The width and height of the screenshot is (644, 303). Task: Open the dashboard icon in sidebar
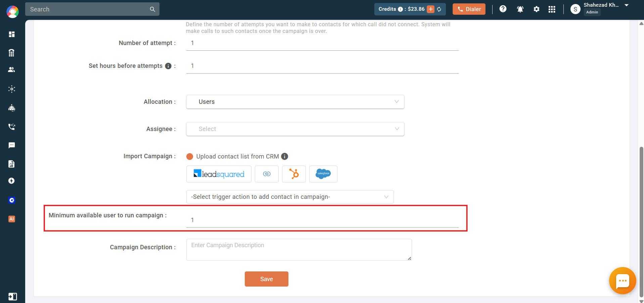(x=12, y=34)
